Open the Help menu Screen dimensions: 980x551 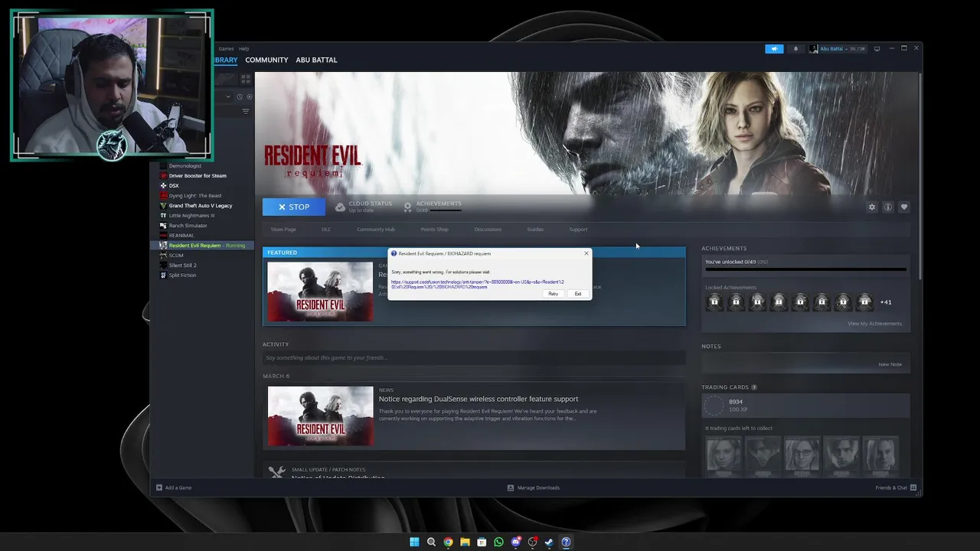tap(244, 49)
